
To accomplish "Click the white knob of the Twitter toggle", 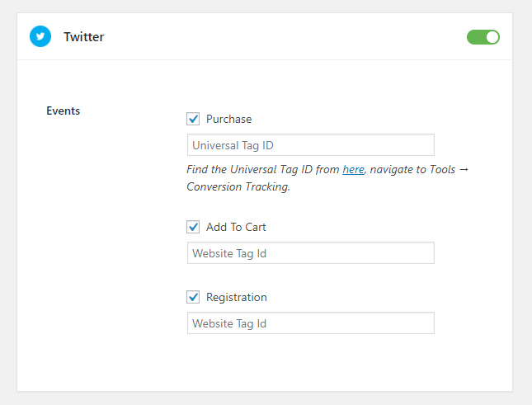I will [x=492, y=37].
